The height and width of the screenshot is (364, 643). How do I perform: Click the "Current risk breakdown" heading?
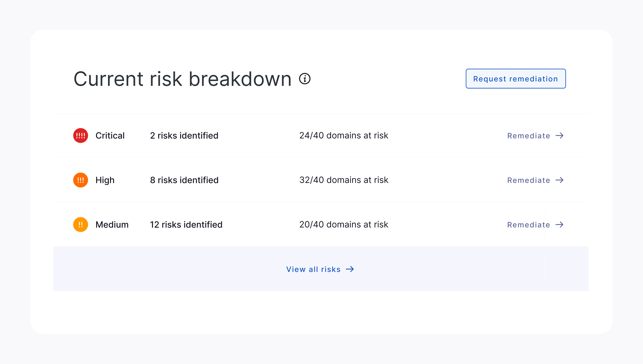pos(183,79)
